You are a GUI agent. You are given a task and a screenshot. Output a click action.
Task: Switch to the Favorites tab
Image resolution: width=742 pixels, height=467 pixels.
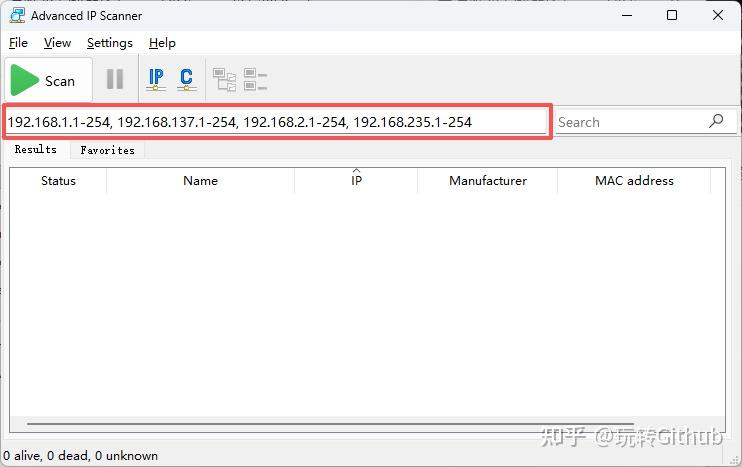coord(107,150)
